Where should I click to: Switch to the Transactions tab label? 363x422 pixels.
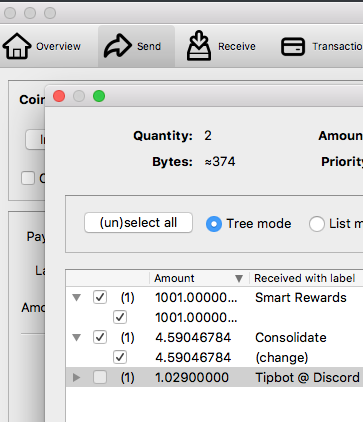click(337, 46)
